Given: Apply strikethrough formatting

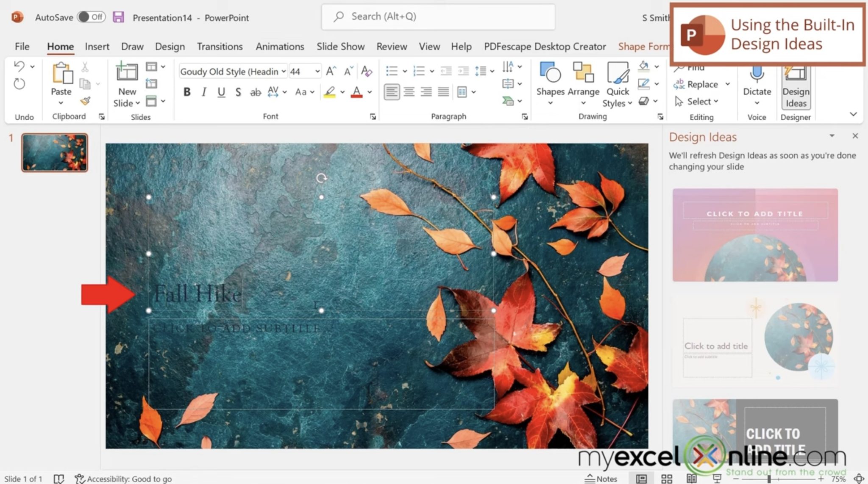Looking at the screenshot, I should [255, 92].
